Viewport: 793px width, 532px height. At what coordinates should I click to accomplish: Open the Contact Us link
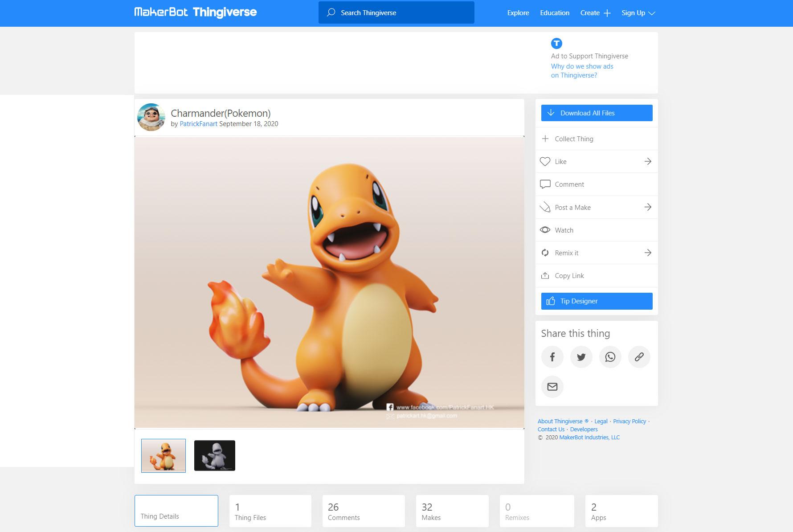[551, 429]
